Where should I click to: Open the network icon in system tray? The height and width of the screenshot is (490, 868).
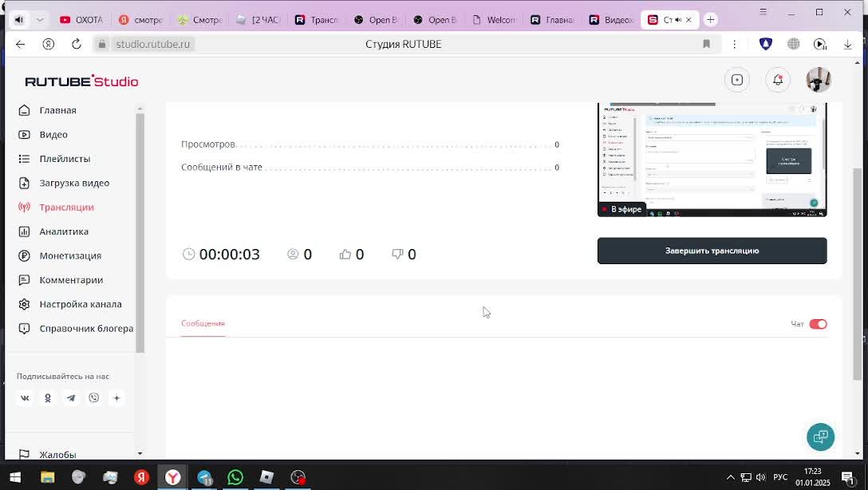(x=746, y=477)
